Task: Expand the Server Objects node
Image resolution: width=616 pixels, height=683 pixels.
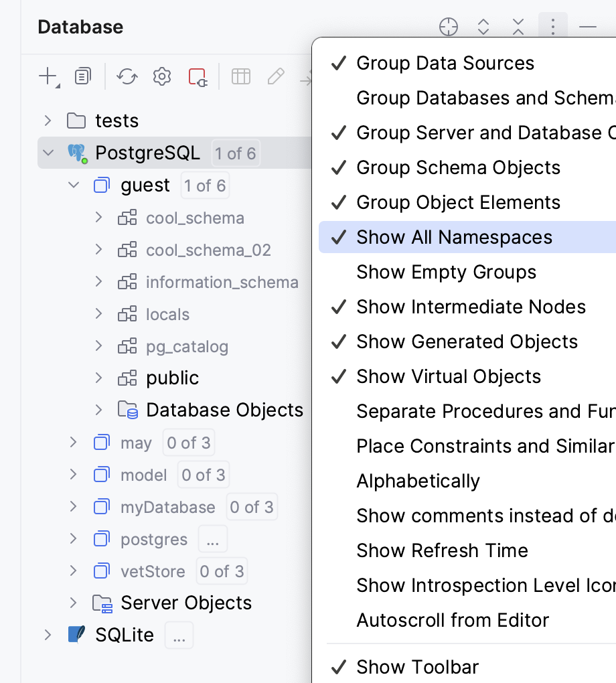Action: (x=73, y=603)
